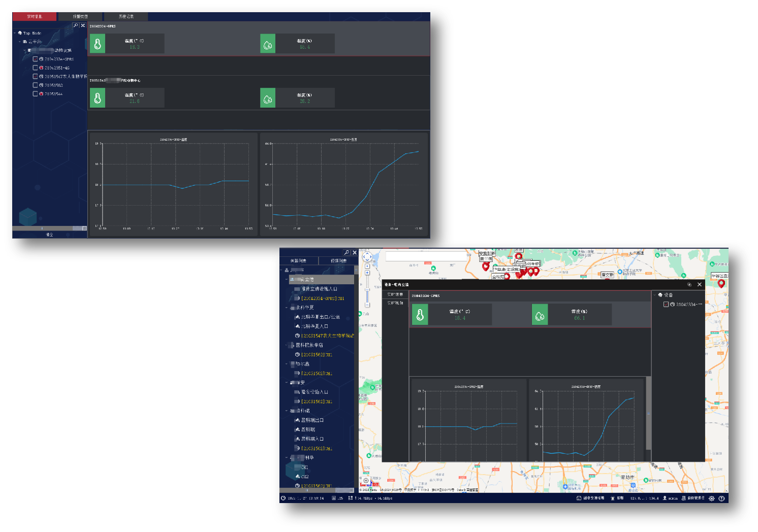Click the map pan direction control
The width and height of the screenshot is (758, 532).
coord(367,257)
